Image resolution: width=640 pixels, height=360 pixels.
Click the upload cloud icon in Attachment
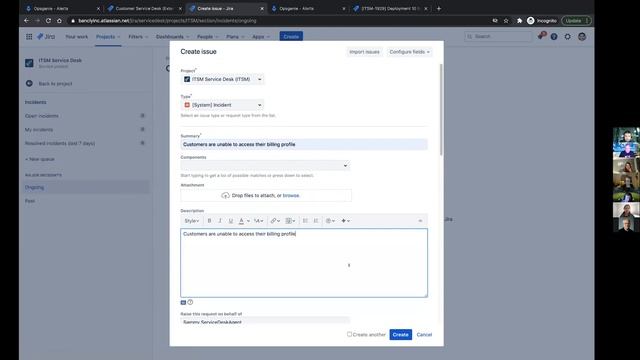click(x=225, y=196)
